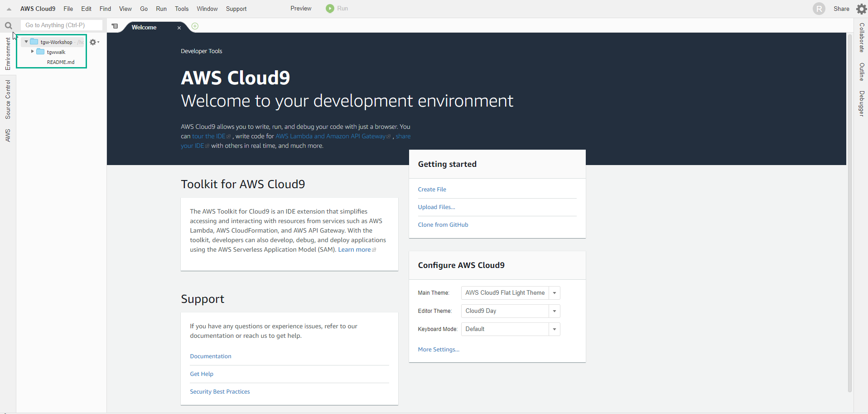Screen dimensions: 868x414
Task: Open the Debugger panel
Action: click(861, 103)
